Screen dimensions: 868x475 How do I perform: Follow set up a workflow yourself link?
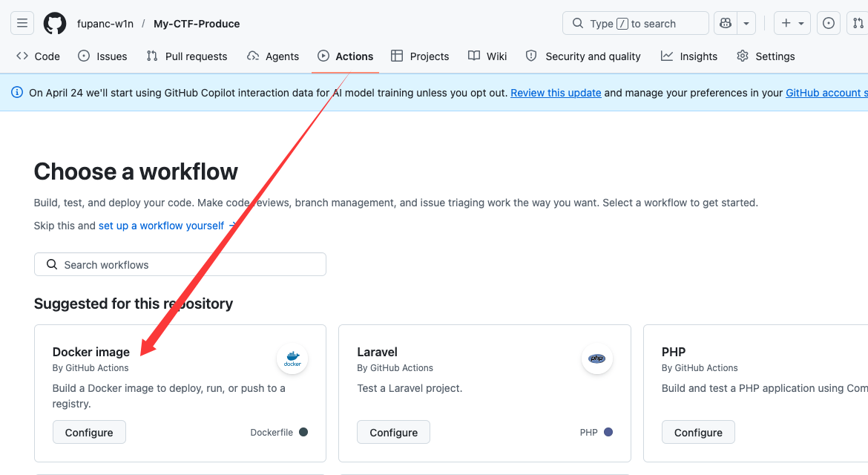pyautogui.click(x=167, y=226)
